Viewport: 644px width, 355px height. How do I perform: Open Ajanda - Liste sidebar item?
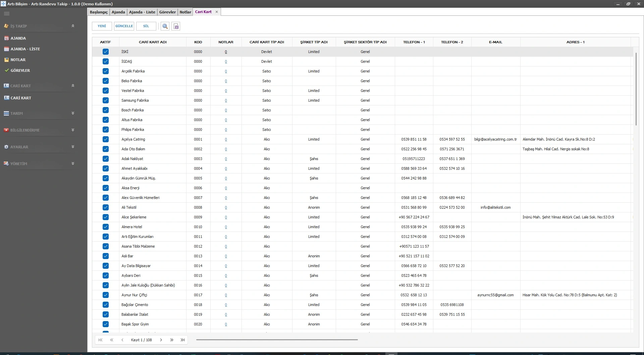[x=25, y=49]
